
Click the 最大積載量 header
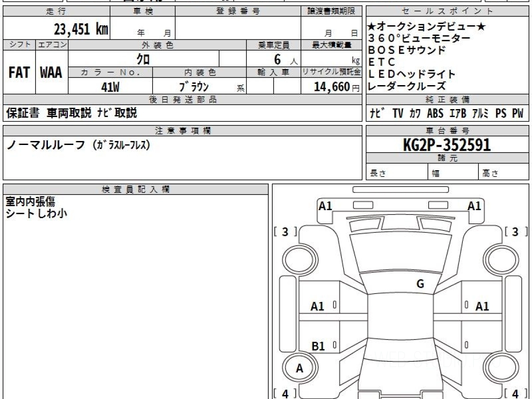331,45
